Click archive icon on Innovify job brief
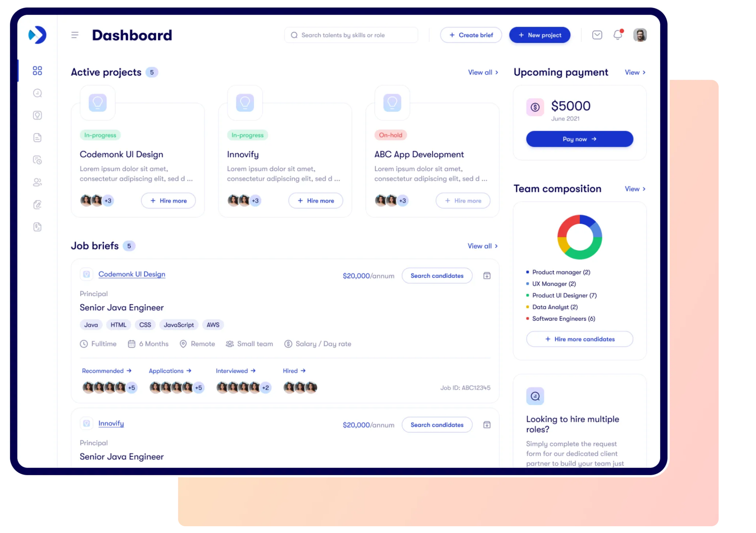 click(x=487, y=424)
